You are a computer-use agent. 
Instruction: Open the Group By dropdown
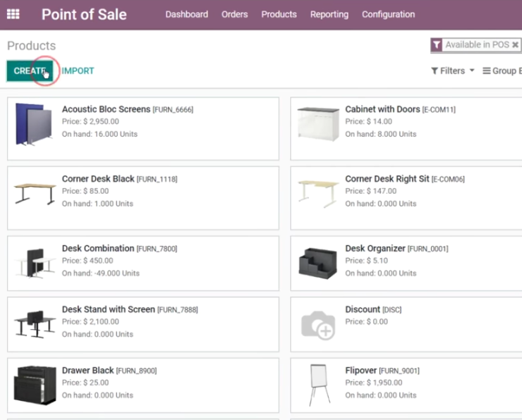point(502,71)
